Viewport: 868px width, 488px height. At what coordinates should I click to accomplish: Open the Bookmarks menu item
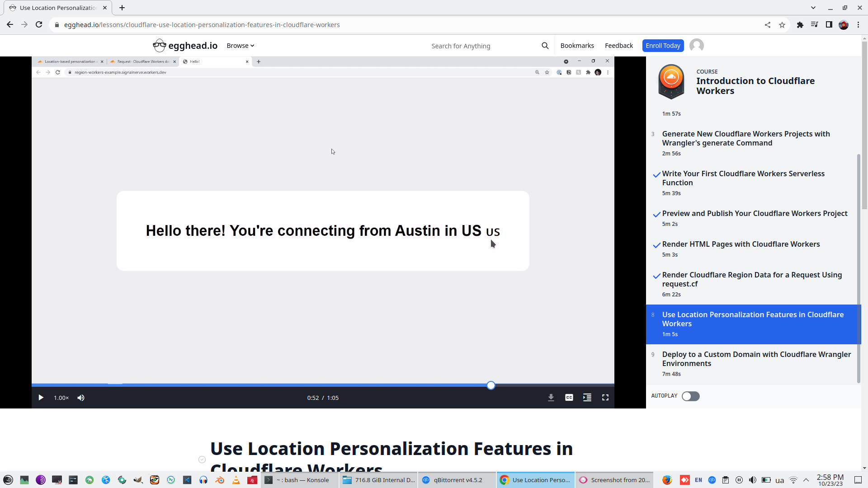point(577,46)
